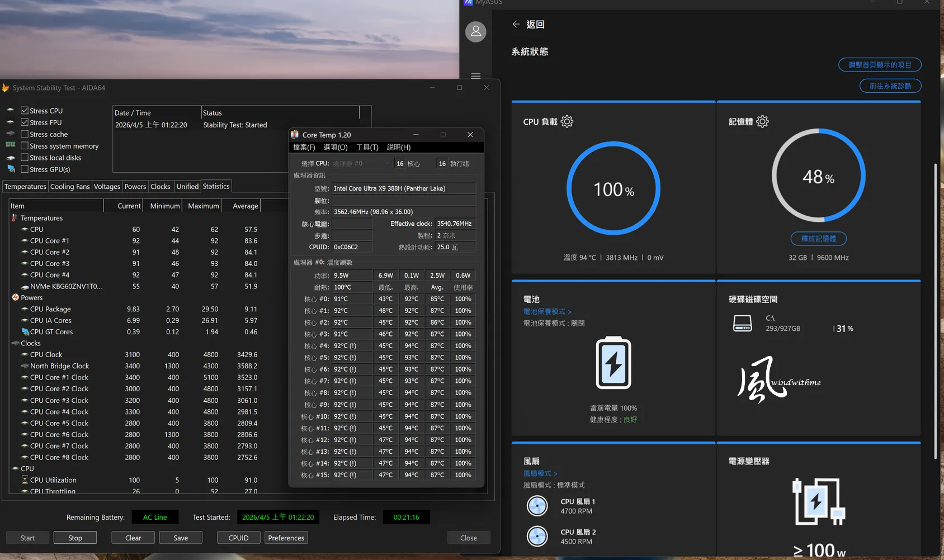Open the 選擇 CPU processor dropdown

click(x=361, y=163)
